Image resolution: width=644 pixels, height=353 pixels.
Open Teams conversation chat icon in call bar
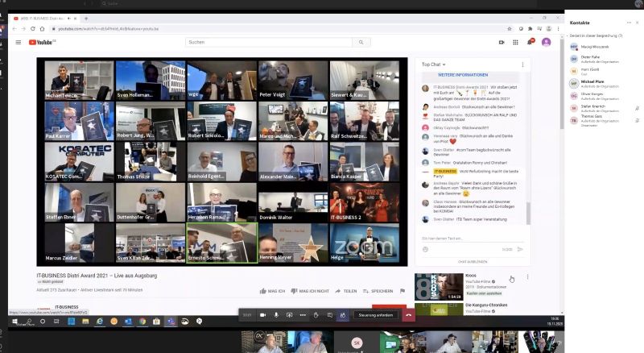329,315
